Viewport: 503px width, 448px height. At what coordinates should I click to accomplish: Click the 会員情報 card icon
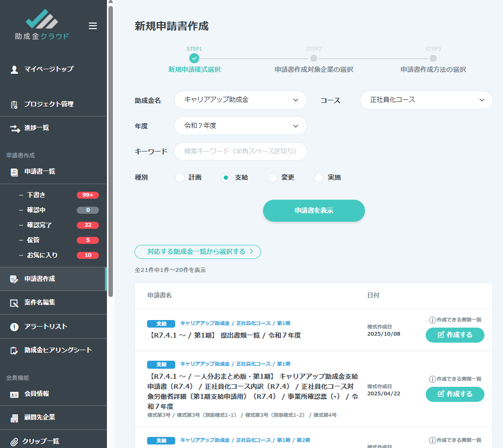tap(14, 394)
